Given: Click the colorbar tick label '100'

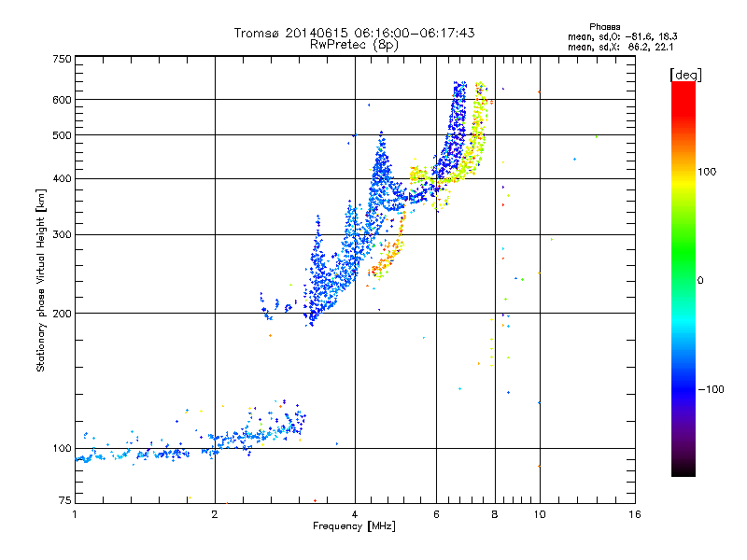Looking at the screenshot, I should pos(707,172).
